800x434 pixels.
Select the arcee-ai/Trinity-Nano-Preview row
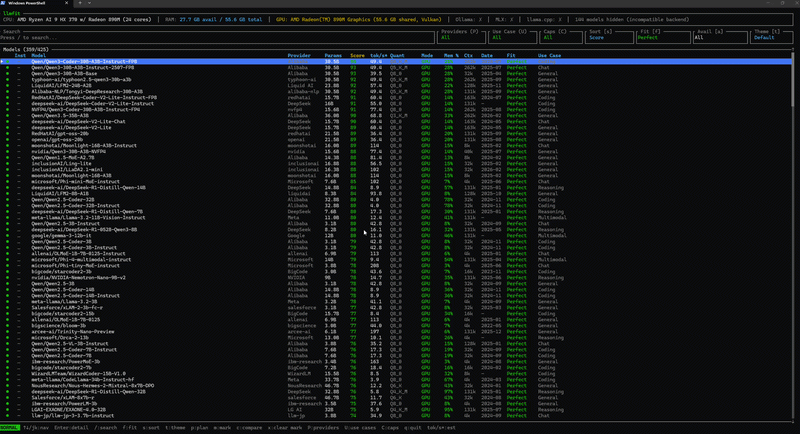[x=396, y=332]
